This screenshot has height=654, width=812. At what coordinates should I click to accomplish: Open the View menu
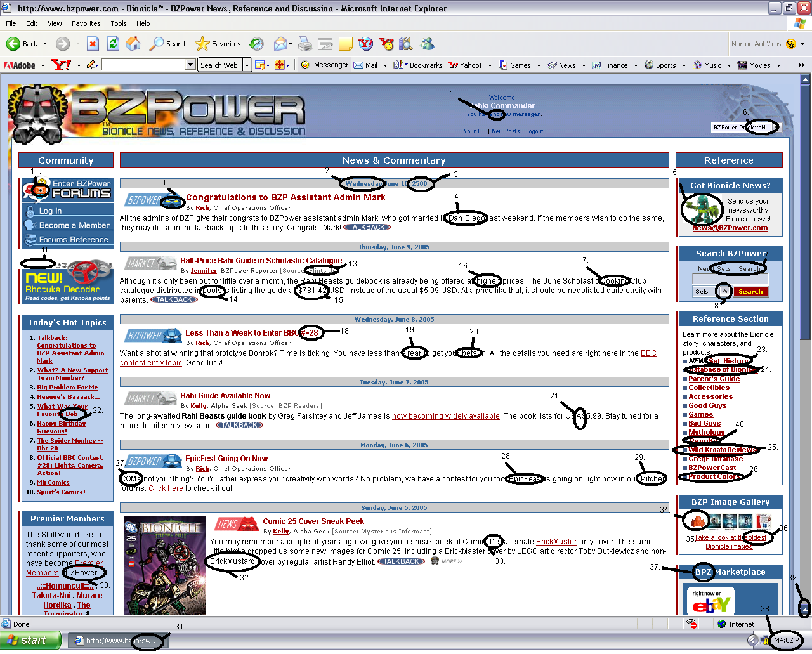pyautogui.click(x=55, y=23)
